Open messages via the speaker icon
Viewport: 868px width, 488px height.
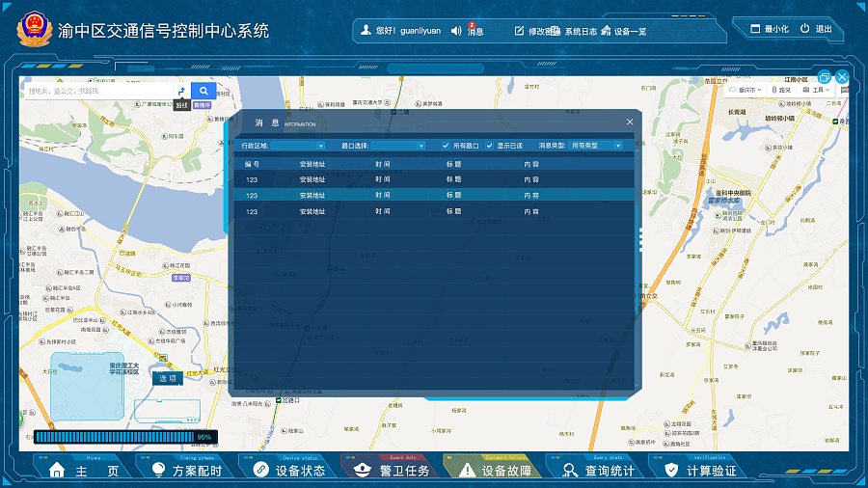[x=456, y=31]
